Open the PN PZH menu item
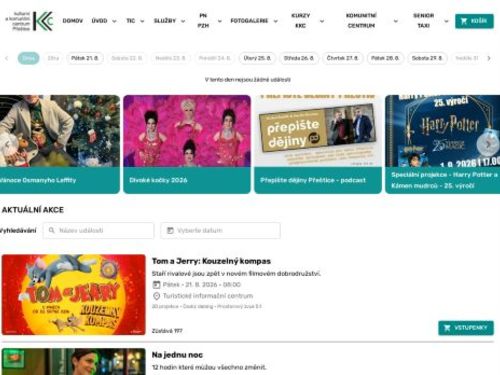 click(203, 21)
